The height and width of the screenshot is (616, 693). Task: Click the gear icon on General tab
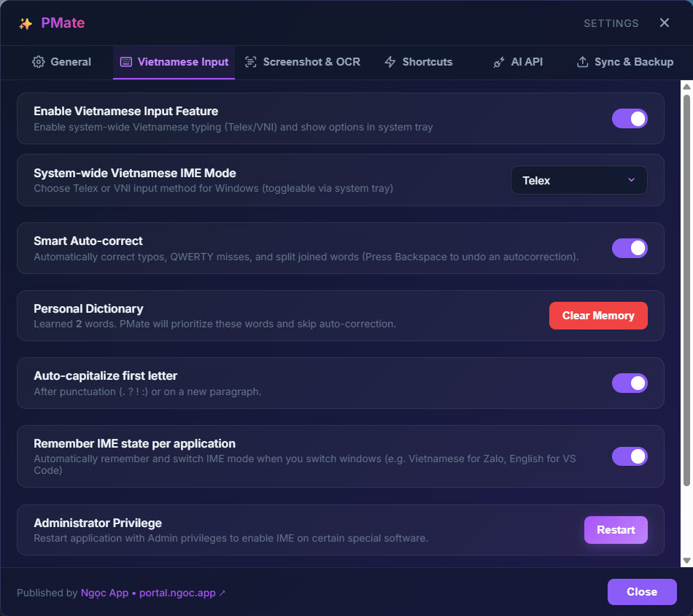coord(39,62)
